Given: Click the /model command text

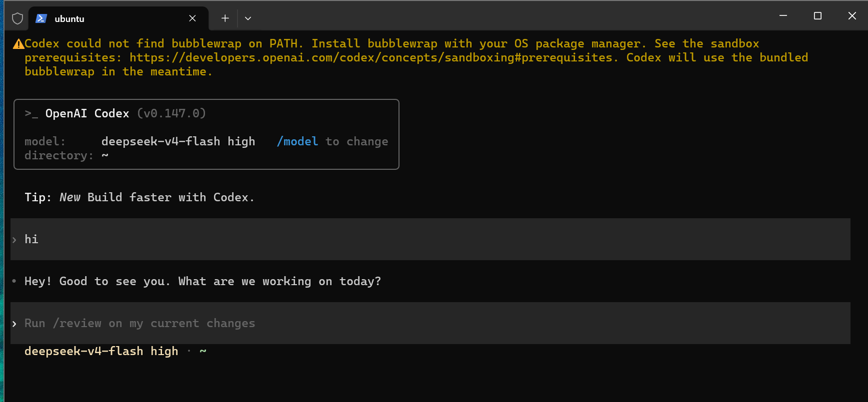Looking at the screenshot, I should coord(297,141).
